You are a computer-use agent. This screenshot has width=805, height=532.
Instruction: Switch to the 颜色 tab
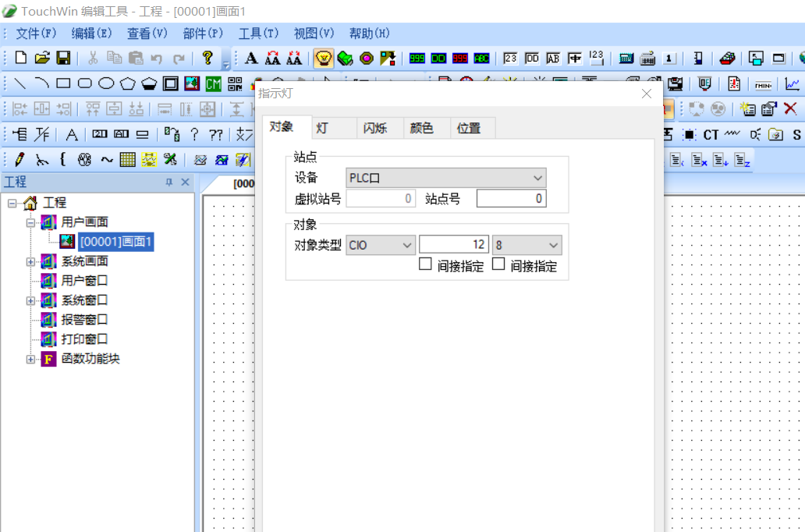click(x=422, y=128)
